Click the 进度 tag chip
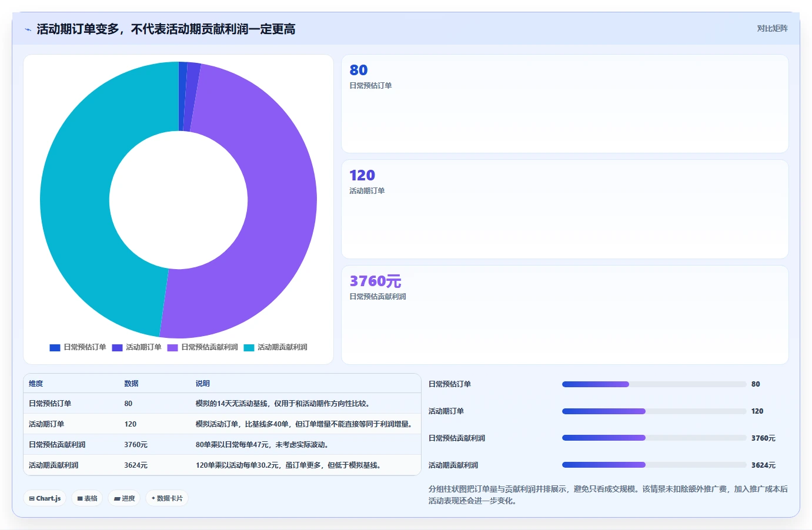Screen dimensions: 812x530 coord(124,498)
